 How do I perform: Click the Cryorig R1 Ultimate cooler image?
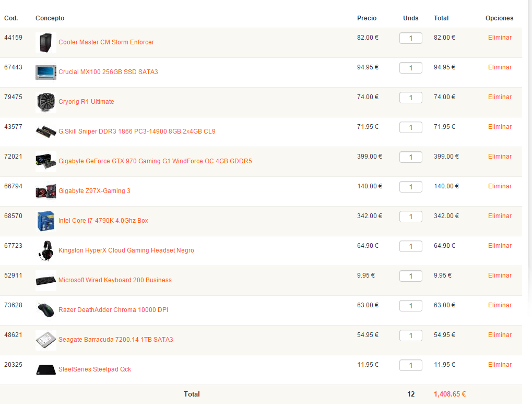pyautogui.click(x=46, y=102)
